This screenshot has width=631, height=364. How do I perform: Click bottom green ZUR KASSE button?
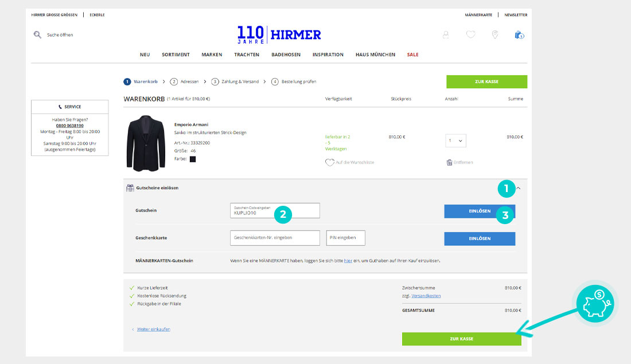[462, 339]
